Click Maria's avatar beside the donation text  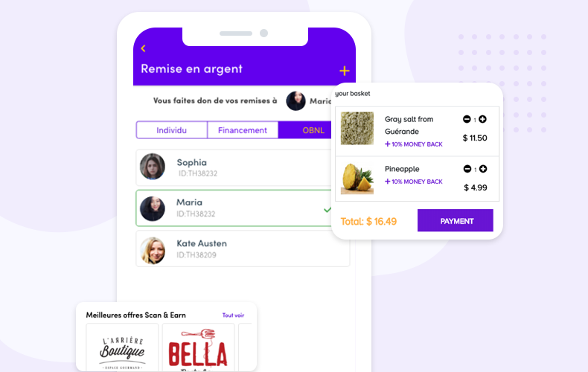pos(295,100)
